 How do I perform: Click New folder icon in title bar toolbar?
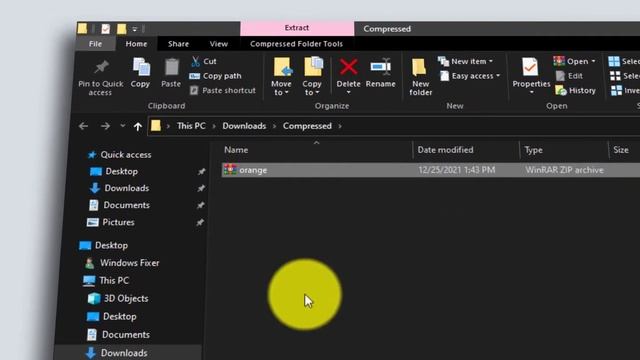click(x=121, y=29)
